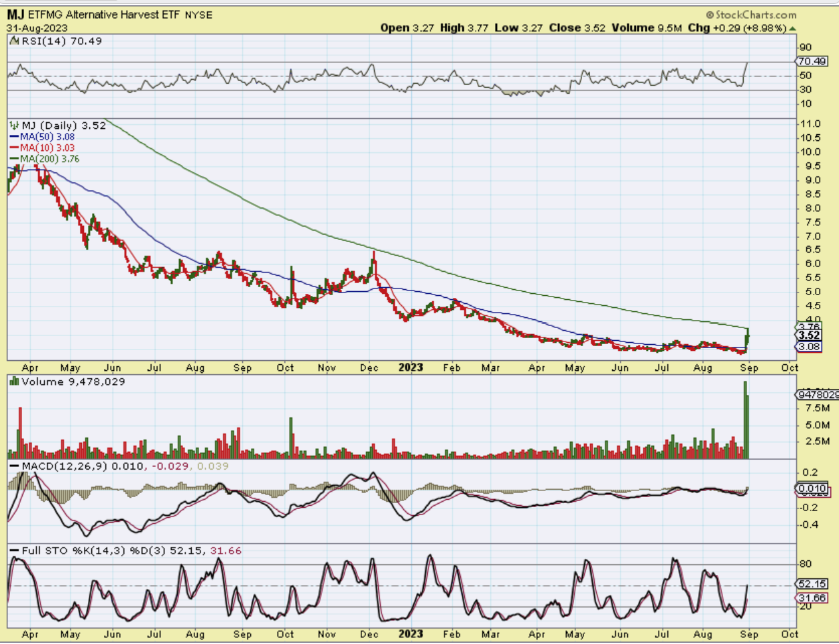Click the 3.08 MA(50) tag on price axis

point(809,347)
